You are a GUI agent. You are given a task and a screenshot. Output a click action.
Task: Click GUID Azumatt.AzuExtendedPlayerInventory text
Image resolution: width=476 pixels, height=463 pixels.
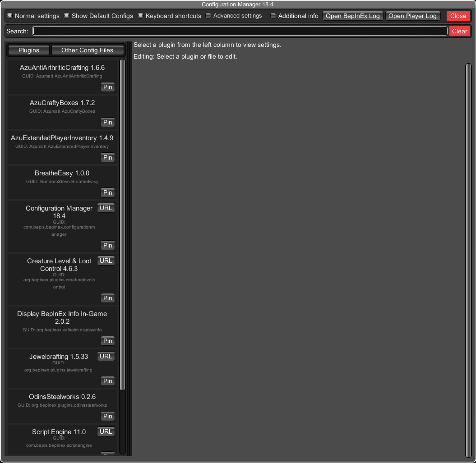(x=62, y=147)
